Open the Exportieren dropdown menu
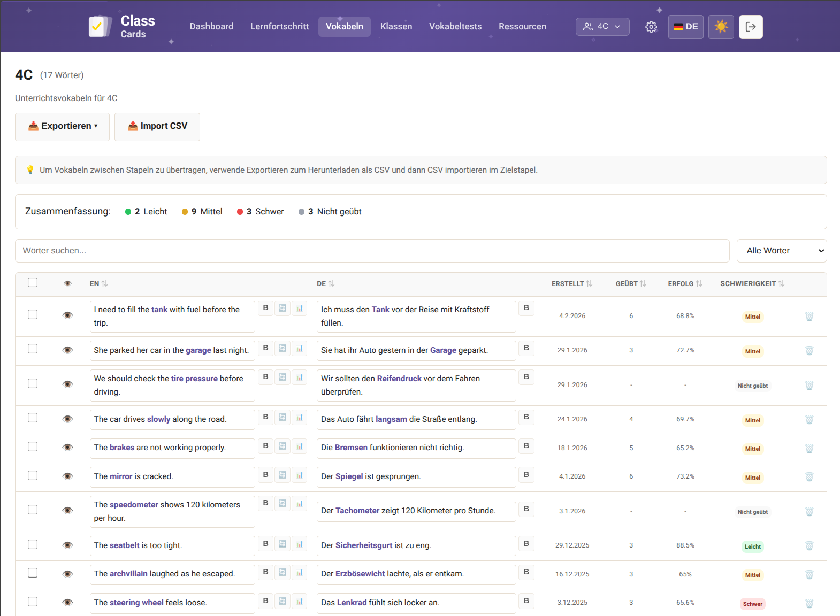 63,127
